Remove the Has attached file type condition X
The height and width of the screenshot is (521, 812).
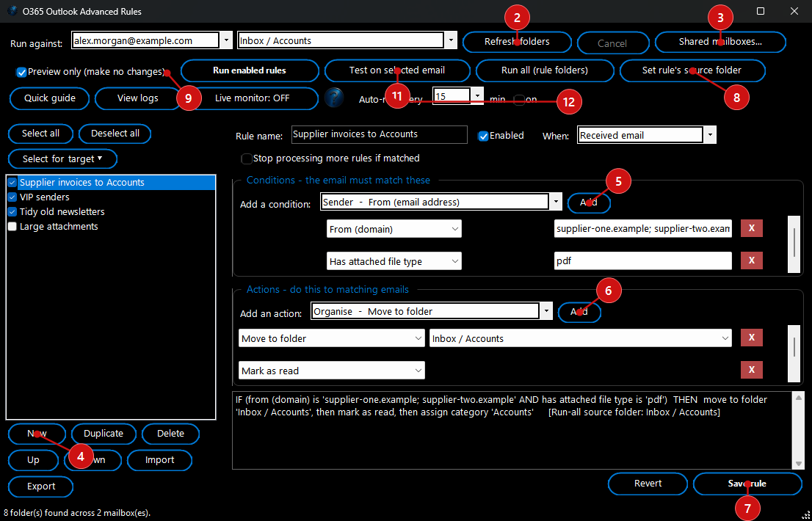click(x=751, y=260)
